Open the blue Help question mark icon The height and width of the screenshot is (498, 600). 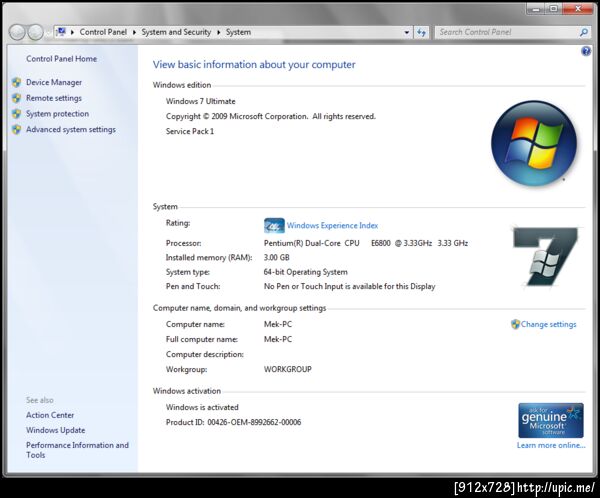pos(586,51)
